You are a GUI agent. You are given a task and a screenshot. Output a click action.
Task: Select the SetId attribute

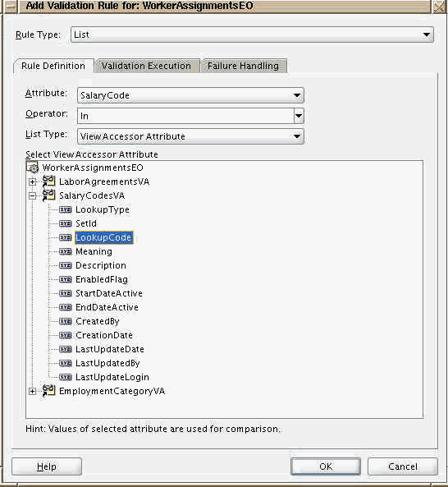pyautogui.click(x=86, y=223)
